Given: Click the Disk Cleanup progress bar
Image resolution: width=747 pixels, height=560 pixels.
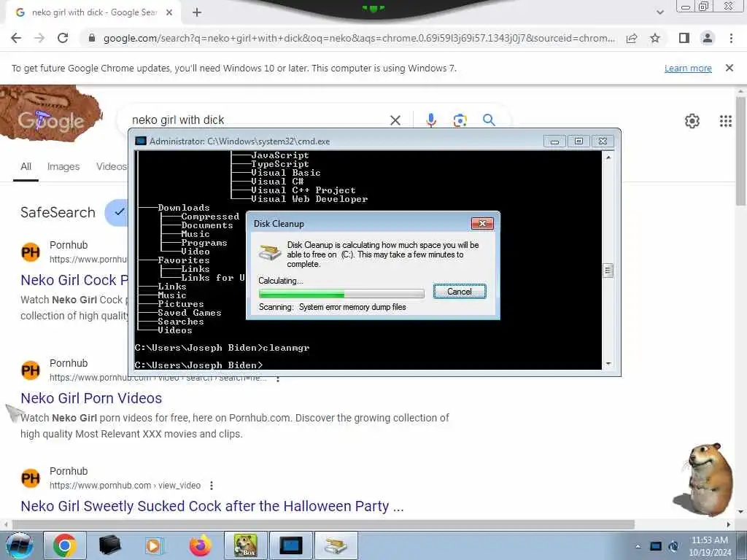Looking at the screenshot, I should click(341, 293).
